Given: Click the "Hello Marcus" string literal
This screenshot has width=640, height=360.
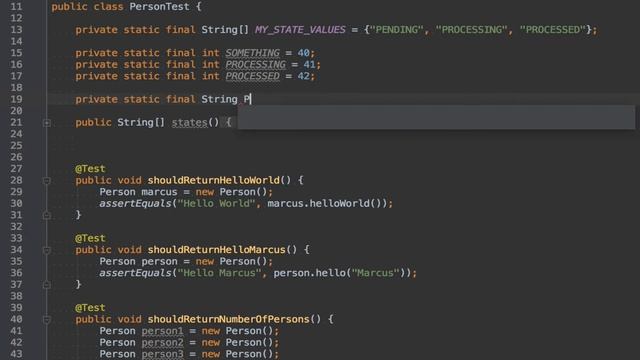Looking at the screenshot, I should point(220,273).
